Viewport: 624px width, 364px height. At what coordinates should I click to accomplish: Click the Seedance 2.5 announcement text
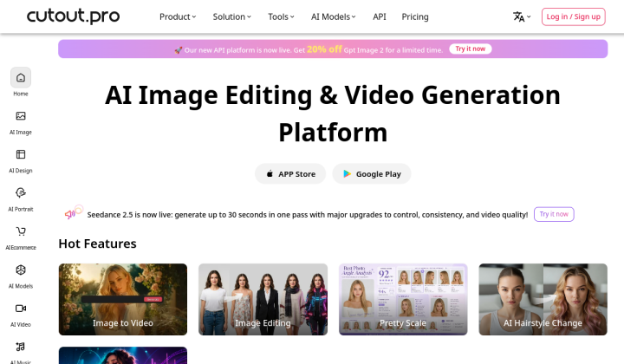pos(307,215)
